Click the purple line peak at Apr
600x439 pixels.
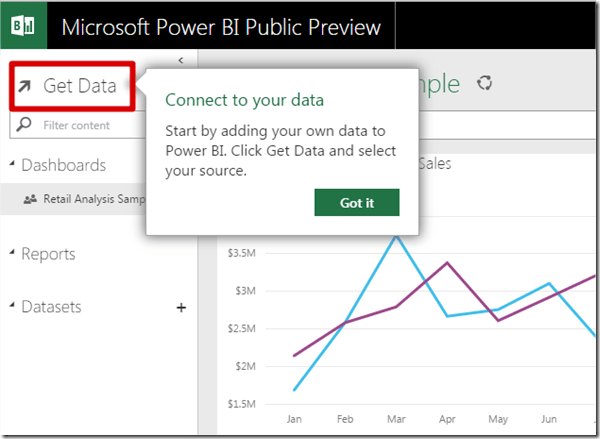tap(447, 262)
